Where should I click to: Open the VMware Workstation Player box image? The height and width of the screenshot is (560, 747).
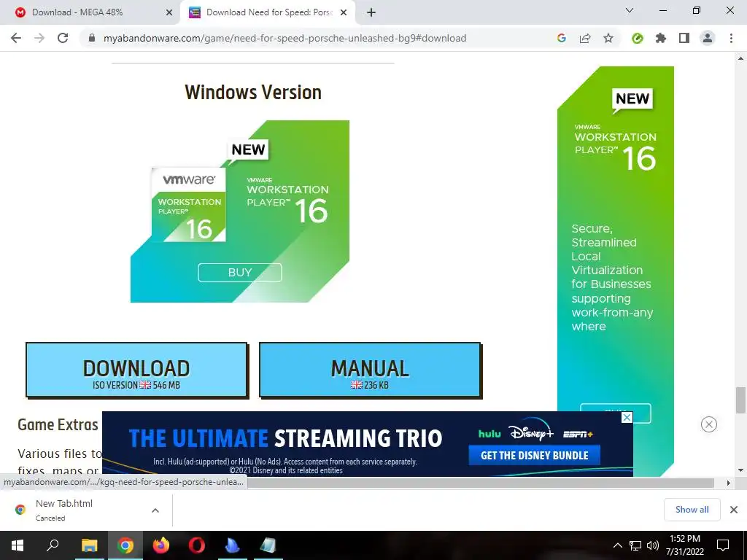click(189, 205)
